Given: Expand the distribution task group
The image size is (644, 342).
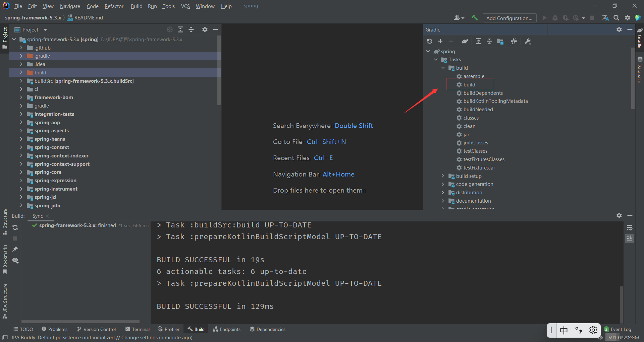Looking at the screenshot, I should pyautogui.click(x=443, y=192).
